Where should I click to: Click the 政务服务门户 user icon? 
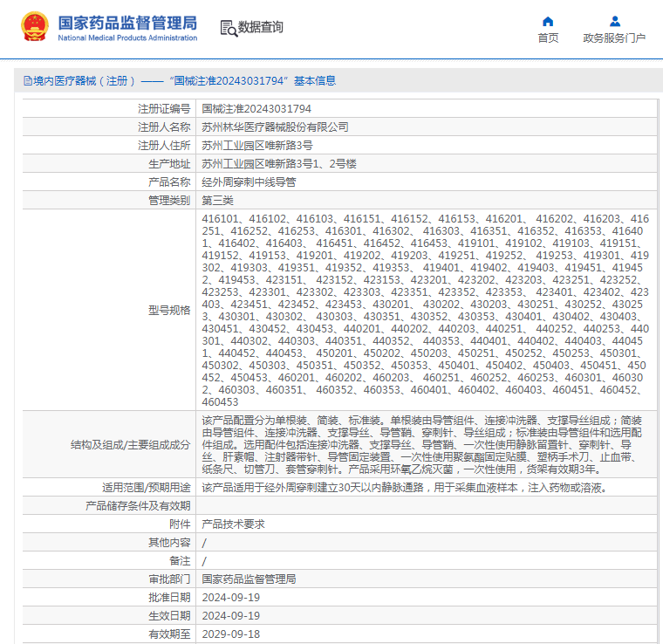point(615,21)
